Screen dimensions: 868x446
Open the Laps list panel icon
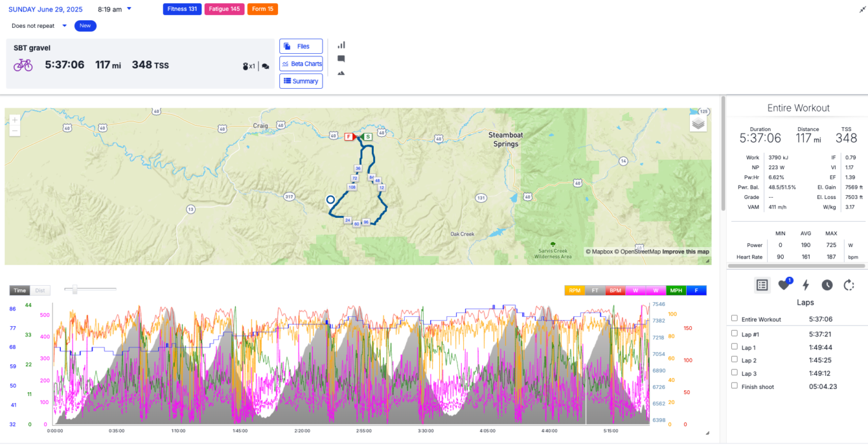[762, 285]
